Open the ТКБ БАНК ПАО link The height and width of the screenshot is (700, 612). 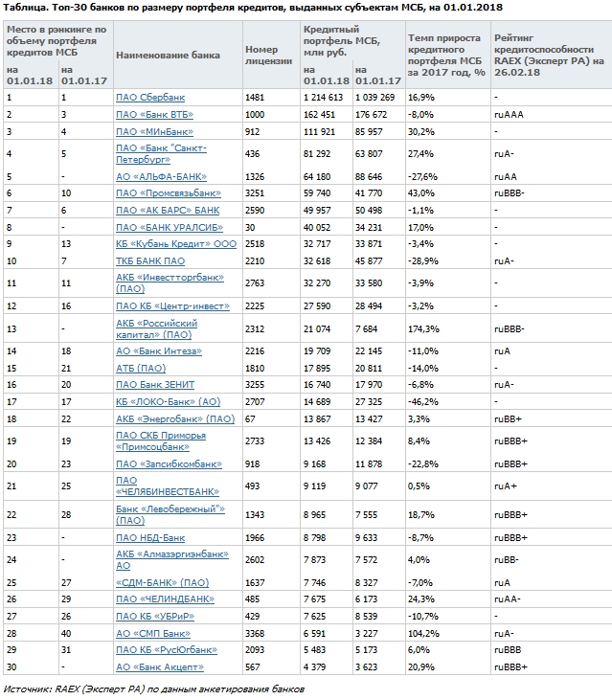(x=150, y=260)
